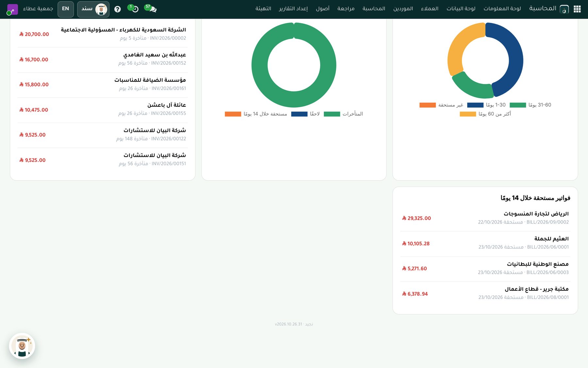Screen dimensions: 588x368
Task: Open the لوحة المعلومات menu
Action: click(502, 9)
